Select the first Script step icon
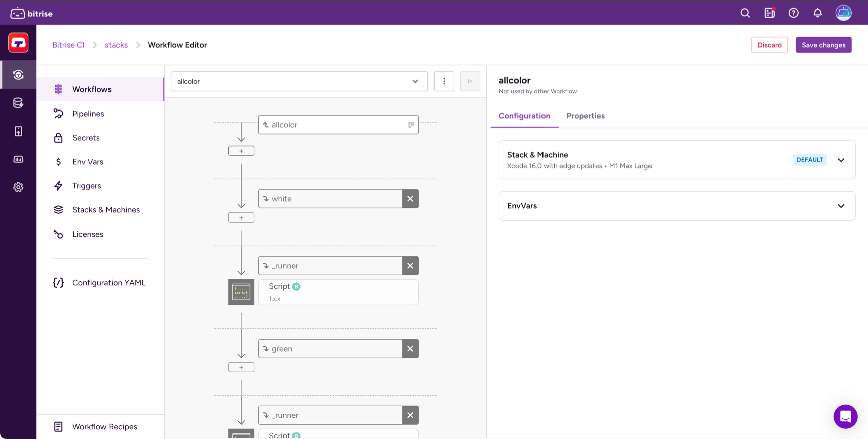 (241, 292)
